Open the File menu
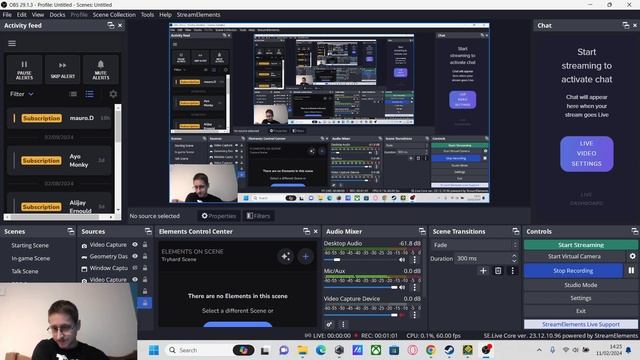The height and width of the screenshot is (360, 640). click(7, 15)
